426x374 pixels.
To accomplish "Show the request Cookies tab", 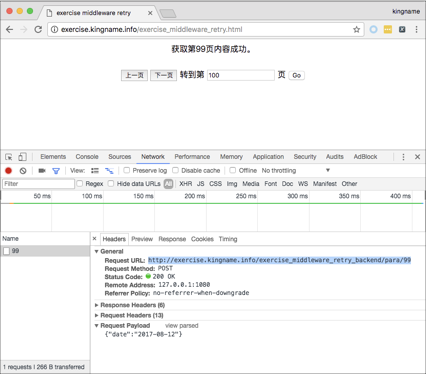I will pos(202,239).
